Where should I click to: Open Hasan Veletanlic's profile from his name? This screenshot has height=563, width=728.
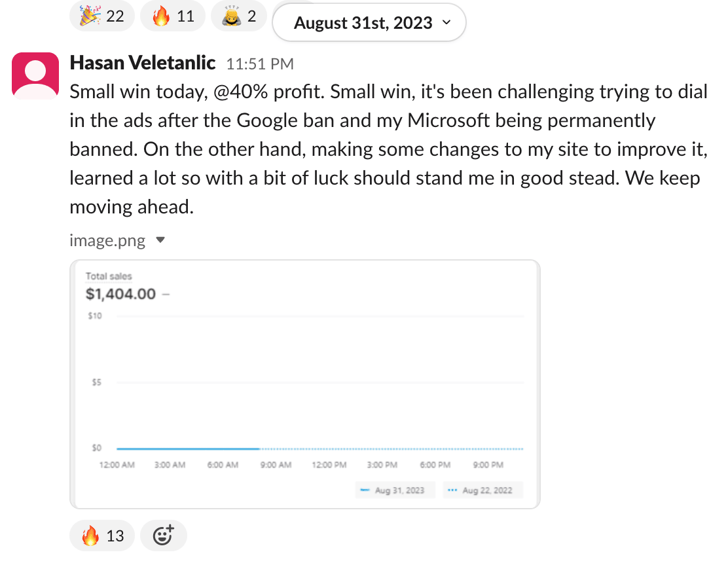pos(142,63)
